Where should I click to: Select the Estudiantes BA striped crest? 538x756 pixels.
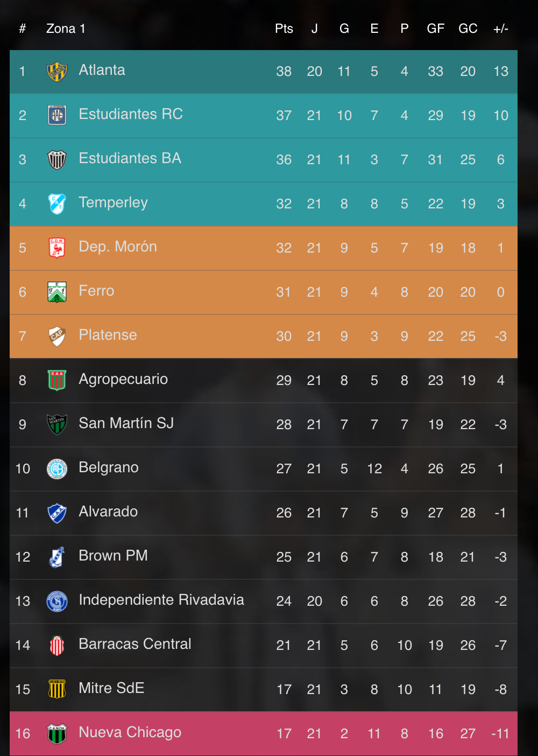(x=57, y=159)
